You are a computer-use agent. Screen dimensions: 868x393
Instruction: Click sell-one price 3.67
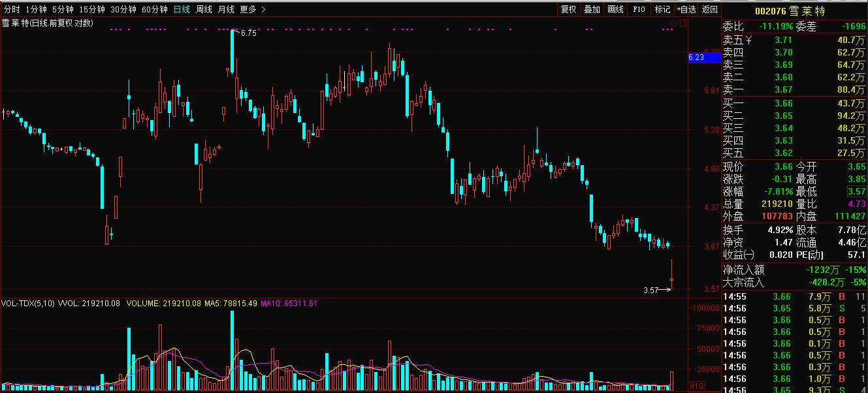783,89
